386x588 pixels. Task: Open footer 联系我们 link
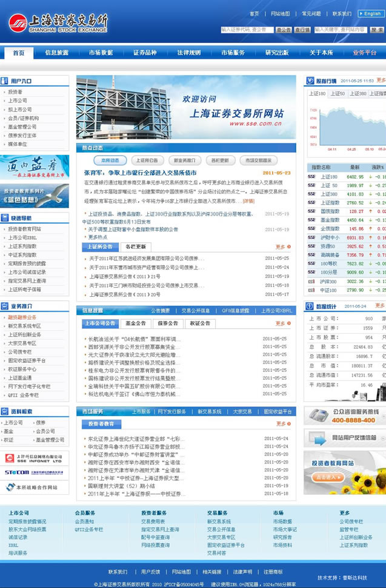118,572
